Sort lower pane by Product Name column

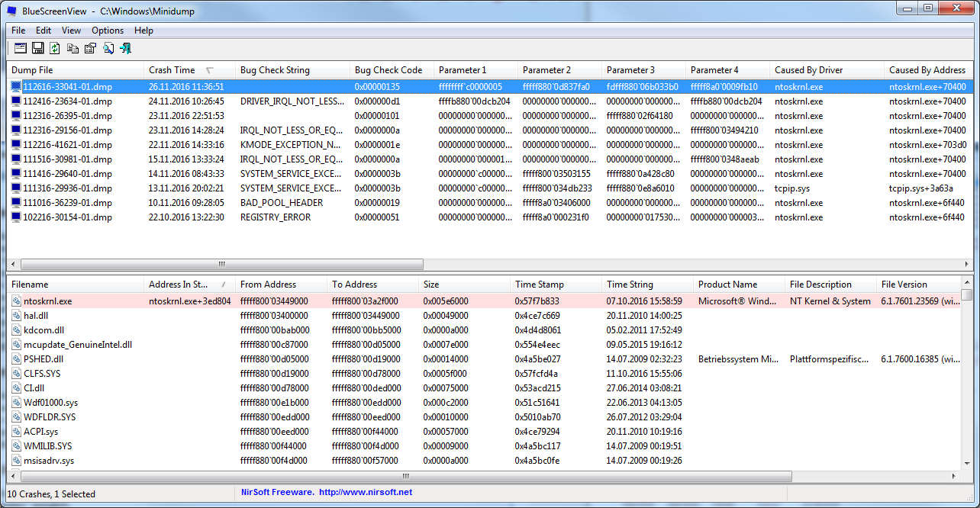pos(740,285)
